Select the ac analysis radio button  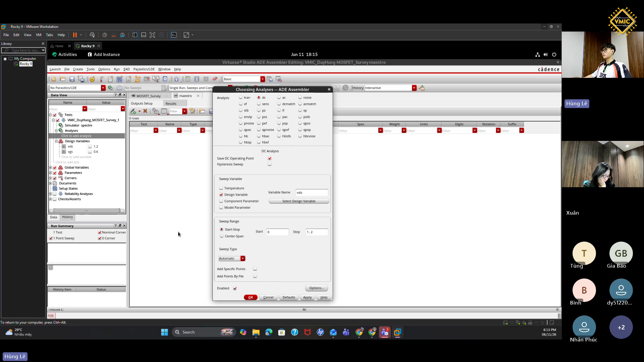tap(279, 98)
